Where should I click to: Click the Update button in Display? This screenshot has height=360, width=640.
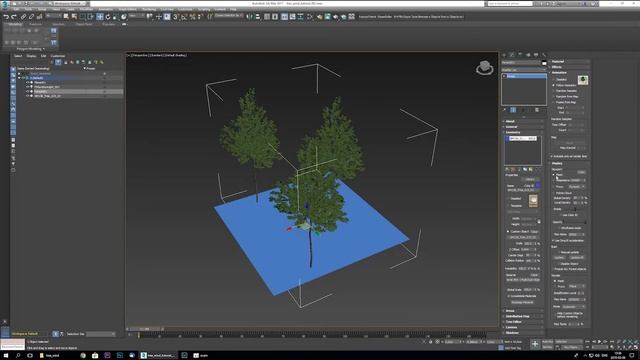(x=559, y=258)
